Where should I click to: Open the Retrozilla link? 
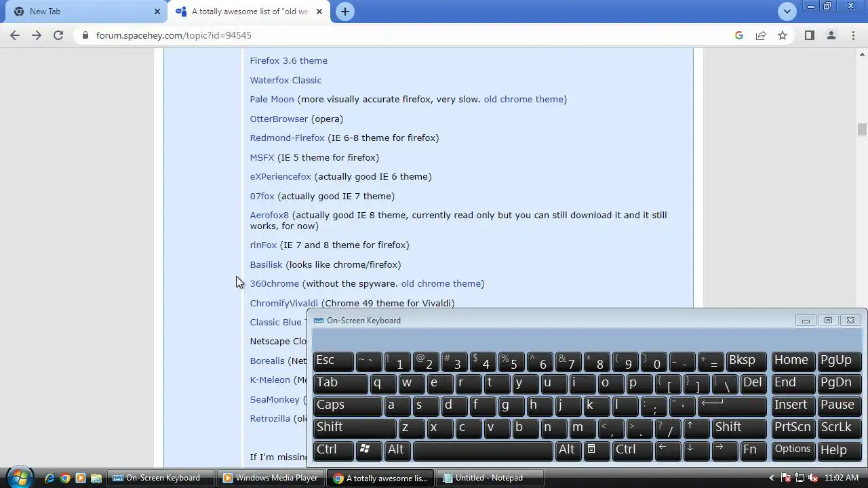[270, 418]
